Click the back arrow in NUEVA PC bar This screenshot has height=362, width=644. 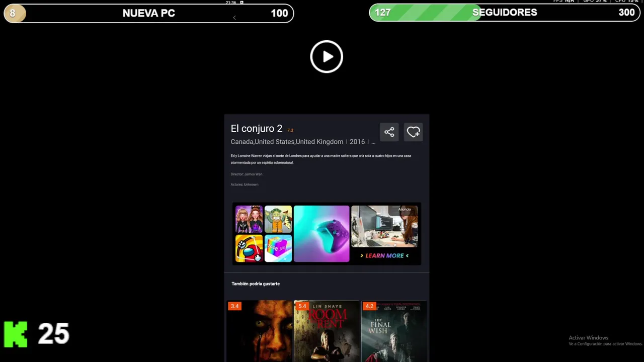tap(234, 18)
